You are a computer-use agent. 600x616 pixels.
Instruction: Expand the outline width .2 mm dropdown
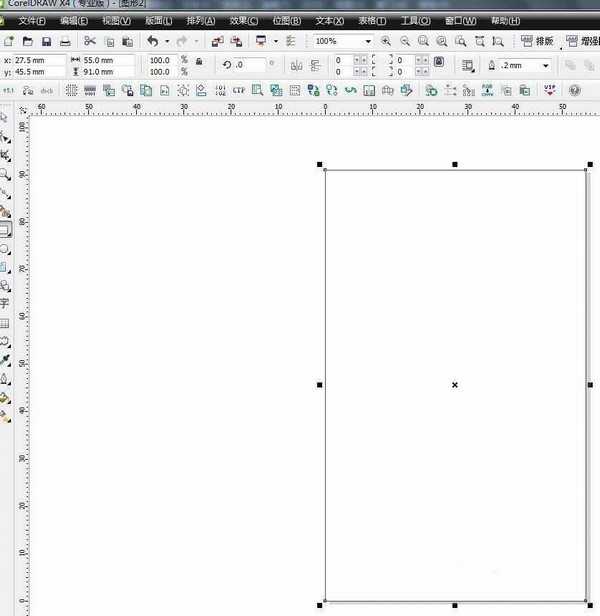click(546, 65)
